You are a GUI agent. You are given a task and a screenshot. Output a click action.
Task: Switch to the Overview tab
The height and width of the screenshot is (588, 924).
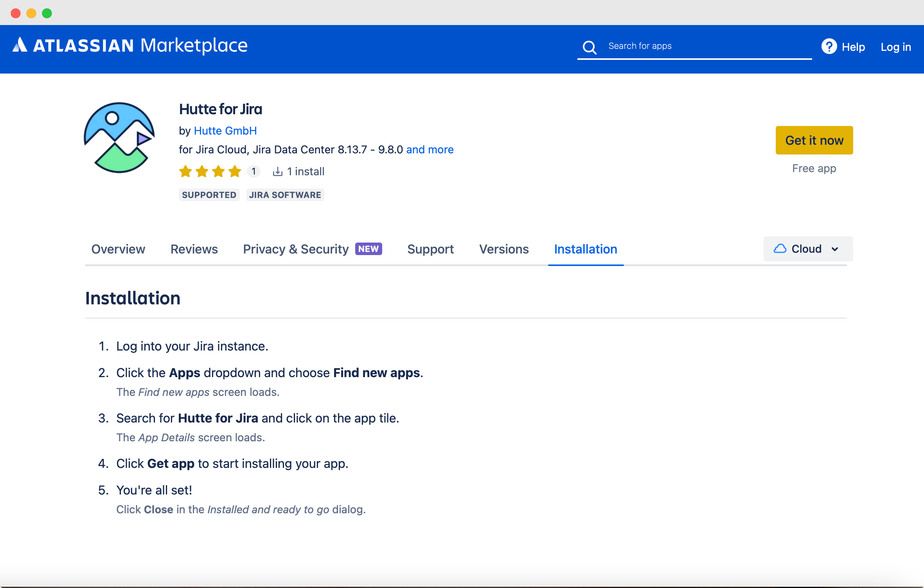(118, 249)
